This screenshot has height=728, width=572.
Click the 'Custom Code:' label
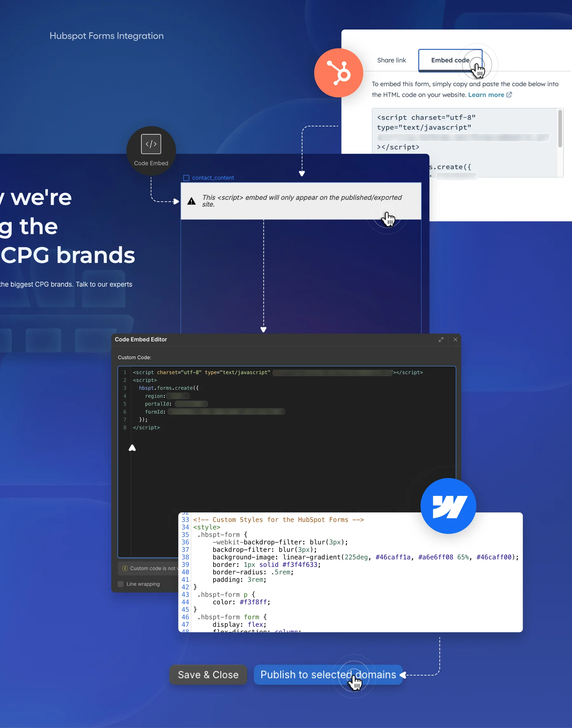point(134,357)
